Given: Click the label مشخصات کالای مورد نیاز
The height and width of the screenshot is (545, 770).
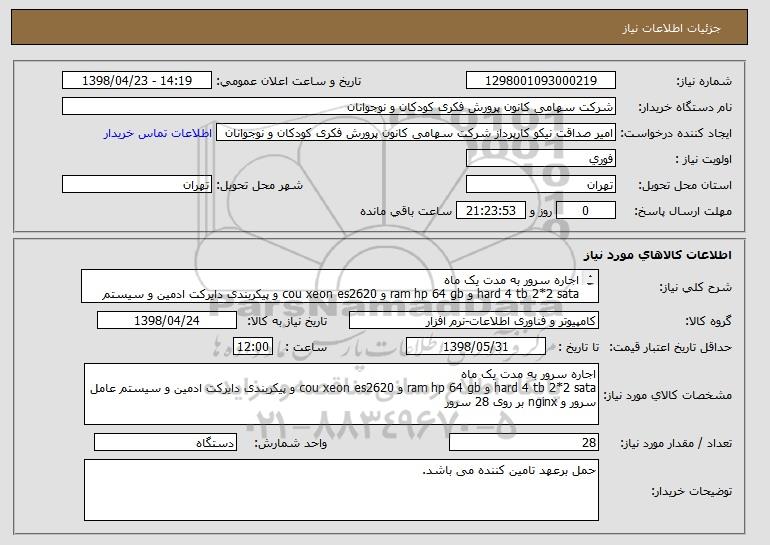Looking at the screenshot, I should click(x=668, y=395).
